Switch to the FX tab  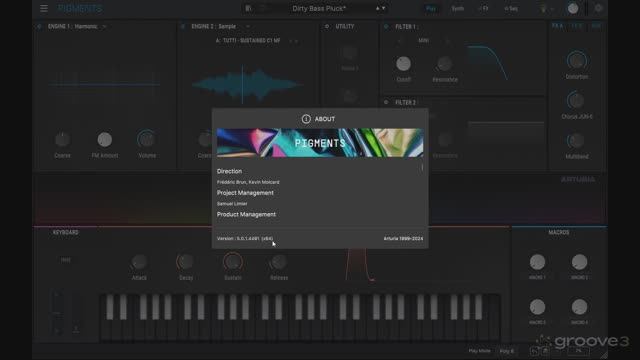(484, 8)
